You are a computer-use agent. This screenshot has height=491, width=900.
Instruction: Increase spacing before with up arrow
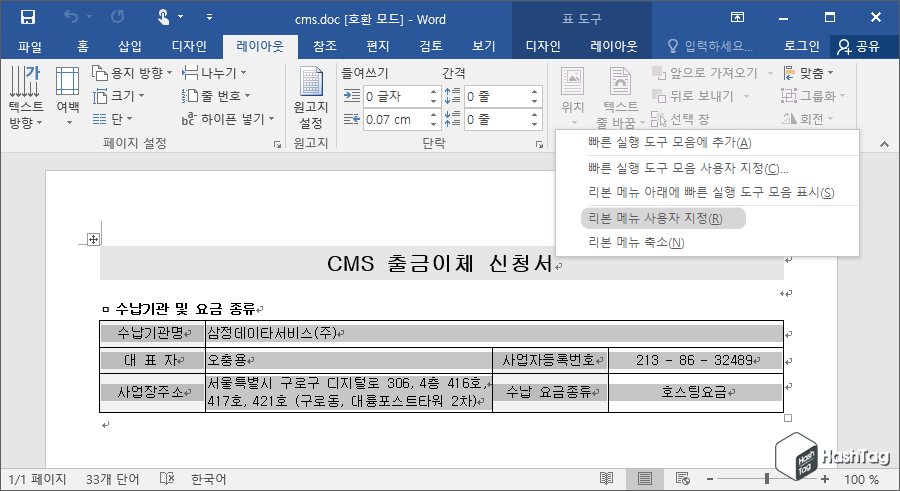coord(534,92)
